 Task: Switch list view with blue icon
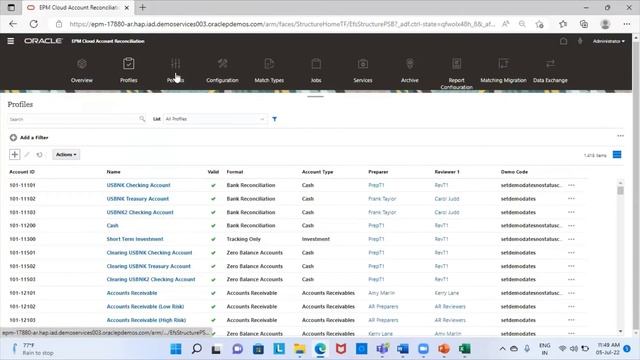[x=617, y=155]
